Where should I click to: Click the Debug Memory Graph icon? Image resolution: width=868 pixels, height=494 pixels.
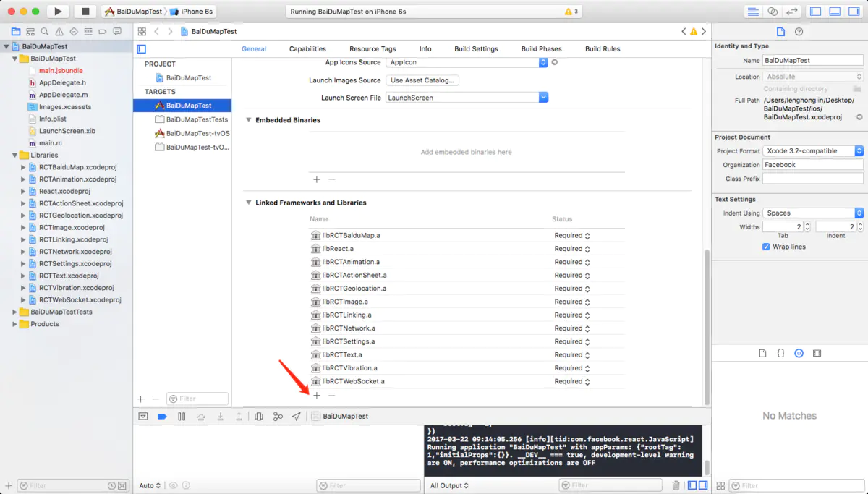pyautogui.click(x=278, y=417)
